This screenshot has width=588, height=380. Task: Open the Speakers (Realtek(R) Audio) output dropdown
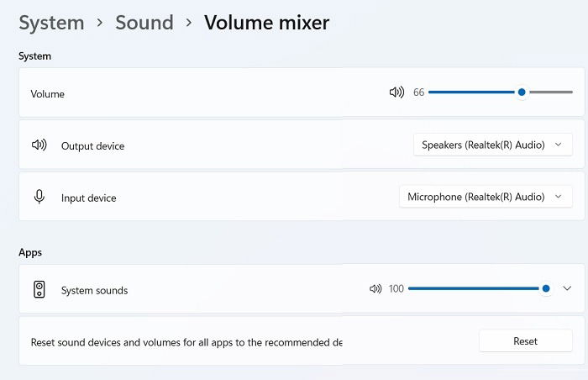point(493,145)
